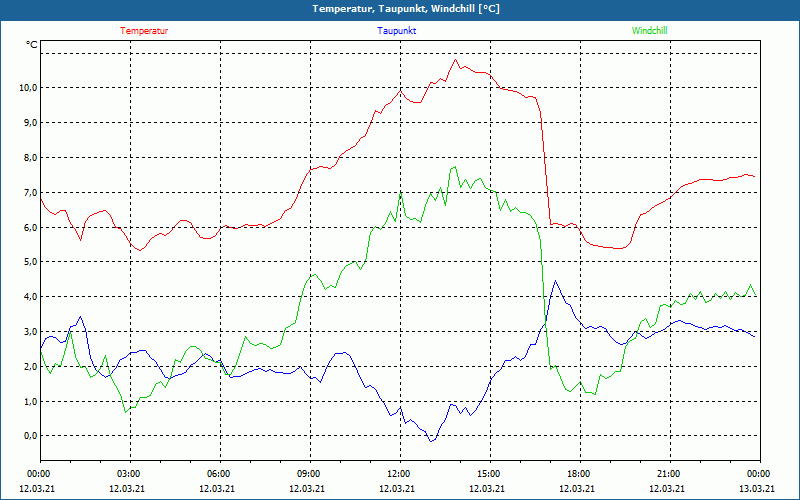The height and width of the screenshot is (500, 800).
Task: Click the green Windchill legend label
Action: 649,31
